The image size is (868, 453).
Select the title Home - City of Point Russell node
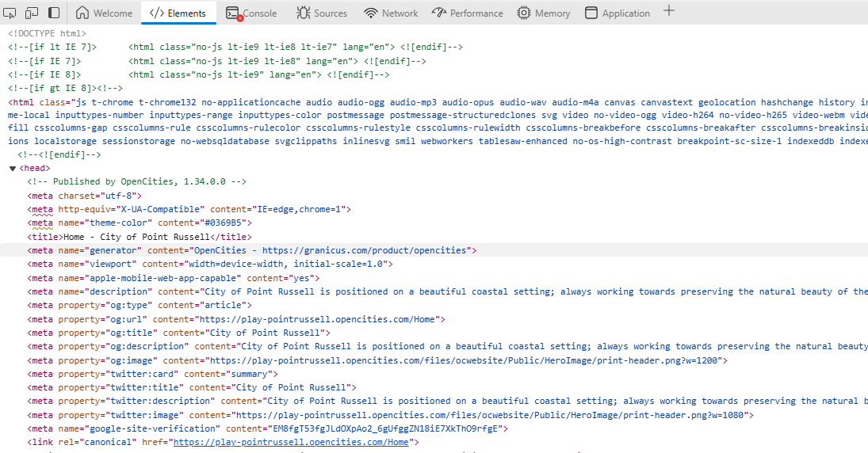coord(140,237)
